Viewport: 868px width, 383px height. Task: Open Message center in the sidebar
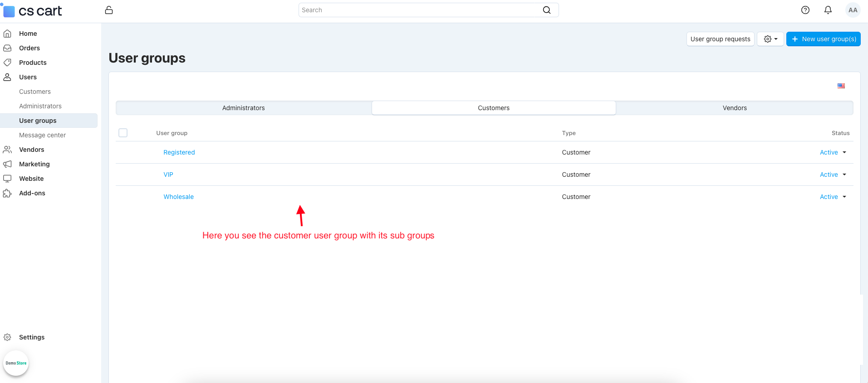(42, 135)
